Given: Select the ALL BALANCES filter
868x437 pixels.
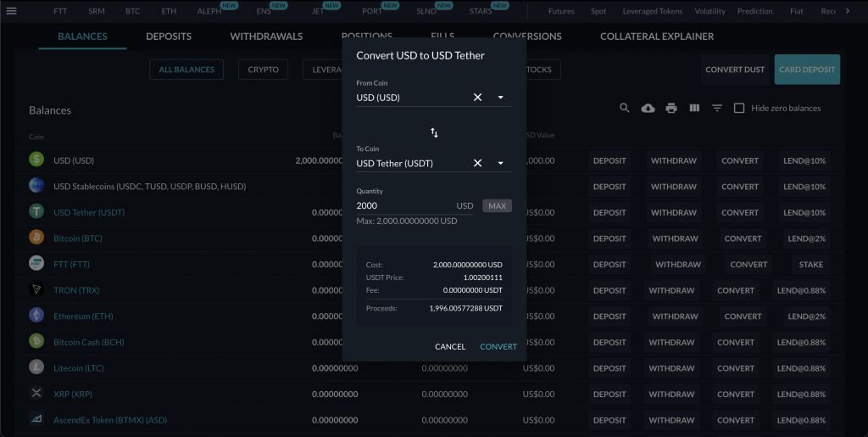Looking at the screenshot, I should pyautogui.click(x=186, y=70).
